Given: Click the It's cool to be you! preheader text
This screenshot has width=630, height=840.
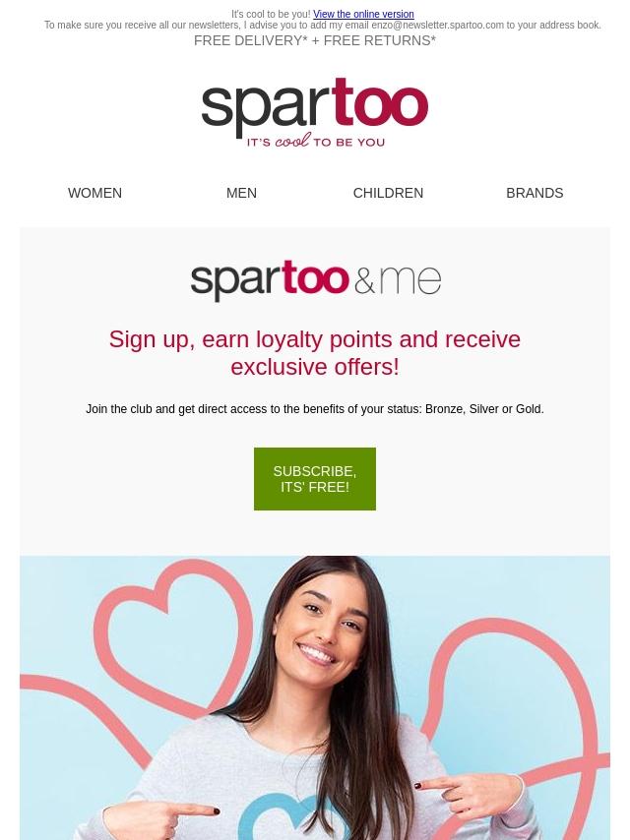Looking at the screenshot, I should [x=271, y=14].
